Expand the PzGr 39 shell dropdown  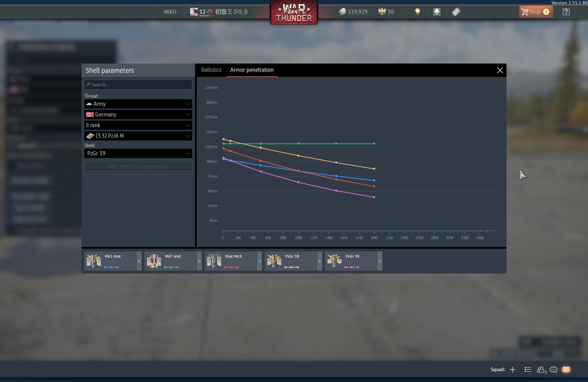tap(138, 153)
